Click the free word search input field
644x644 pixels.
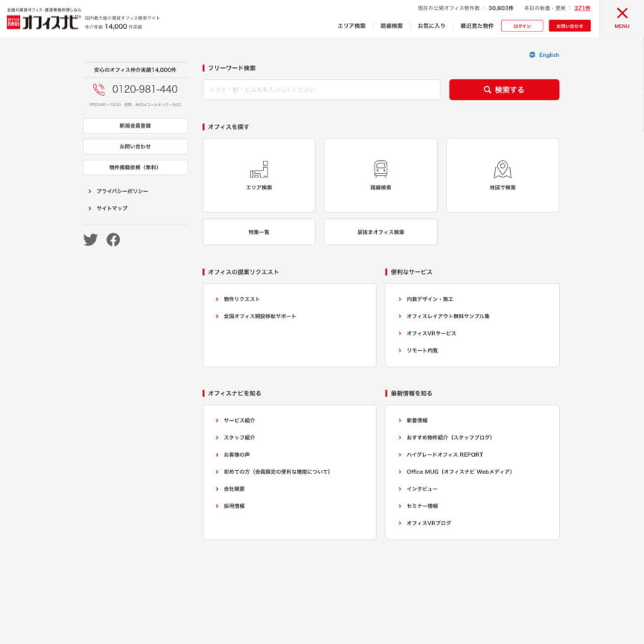[321, 90]
